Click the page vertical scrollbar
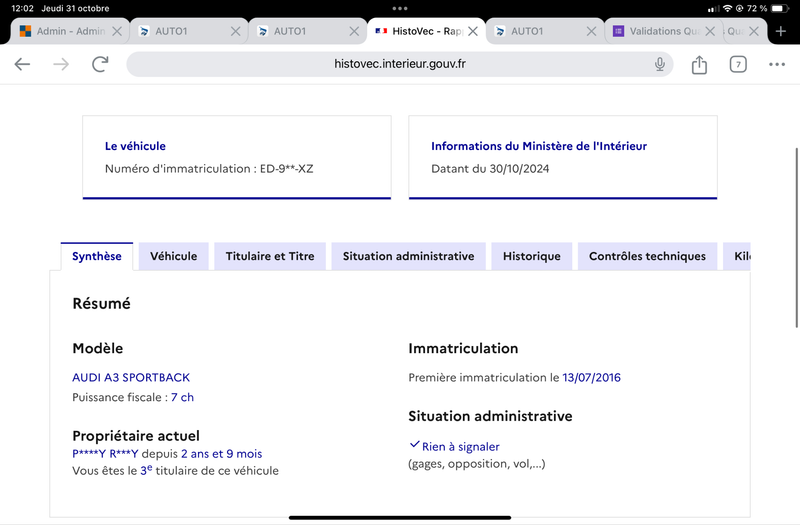The height and width of the screenshot is (525, 800). [796, 238]
